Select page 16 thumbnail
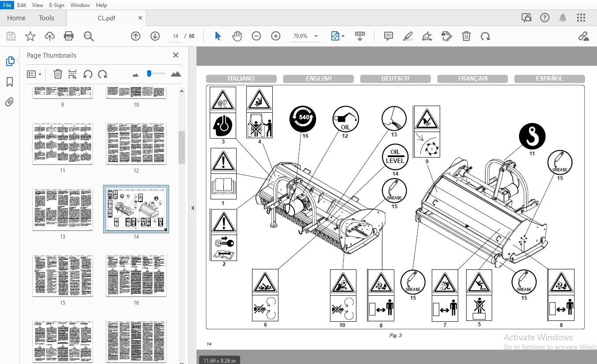This screenshot has width=597, height=364. pos(136,275)
